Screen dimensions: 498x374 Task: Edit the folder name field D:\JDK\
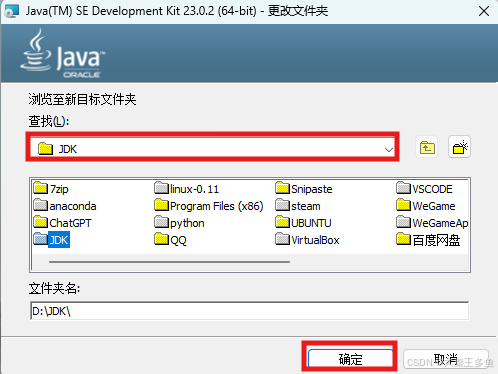(249, 311)
